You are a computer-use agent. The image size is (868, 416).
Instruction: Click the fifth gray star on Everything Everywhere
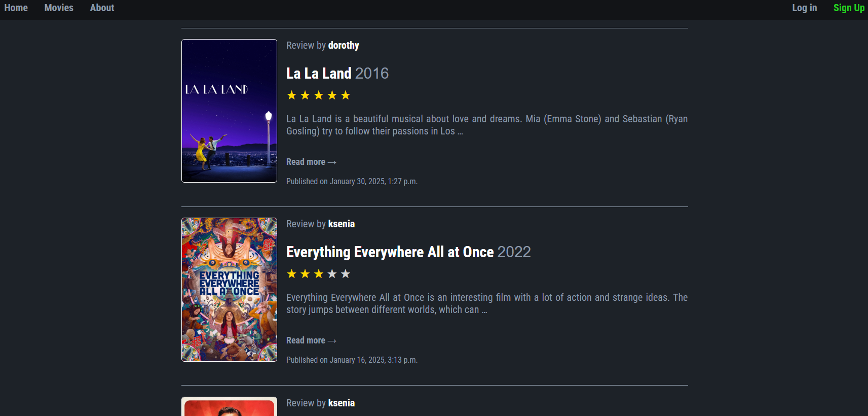click(x=346, y=274)
